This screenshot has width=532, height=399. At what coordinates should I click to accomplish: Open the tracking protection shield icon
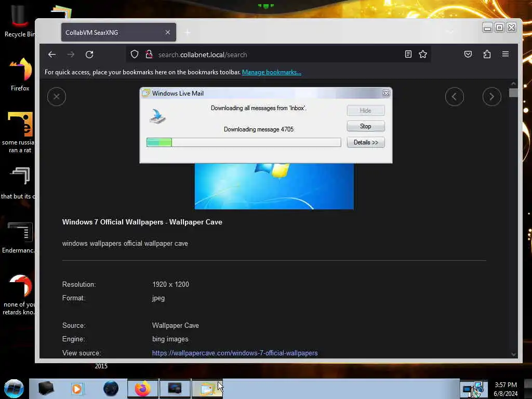tap(135, 54)
